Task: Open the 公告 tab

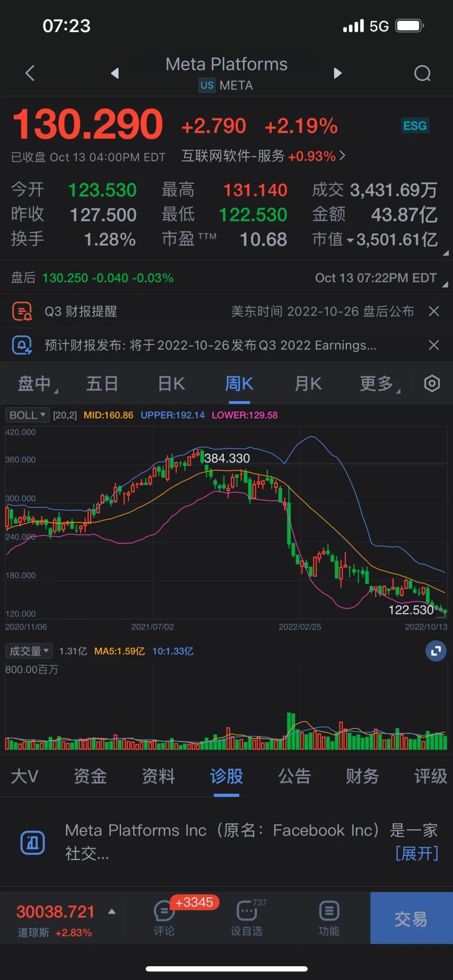Action: pos(294,776)
